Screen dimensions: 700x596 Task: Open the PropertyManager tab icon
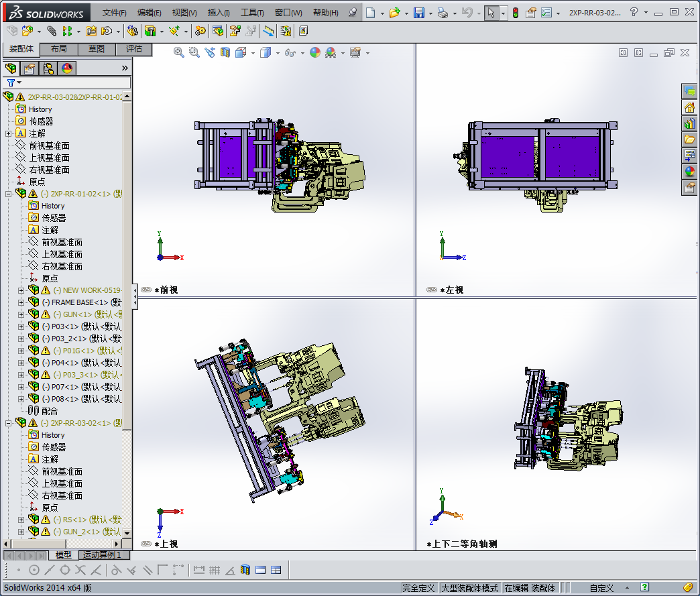pos(30,68)
